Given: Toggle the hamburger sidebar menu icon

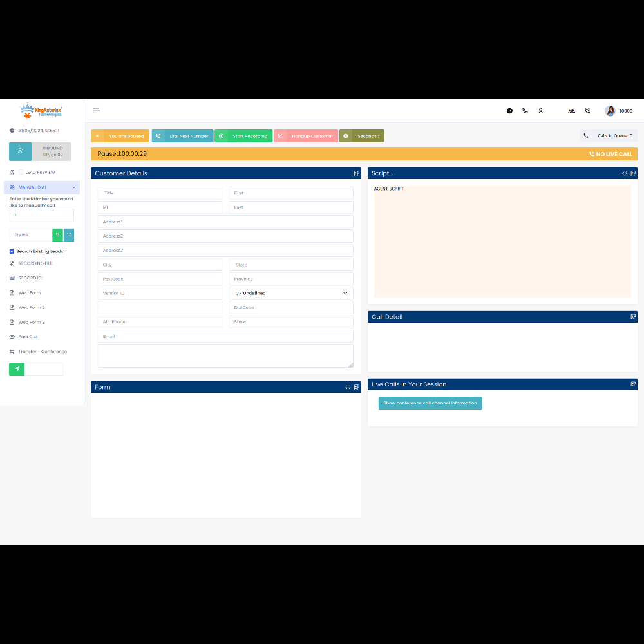Looking at the screenshot, I should click(x=97, y=111).
